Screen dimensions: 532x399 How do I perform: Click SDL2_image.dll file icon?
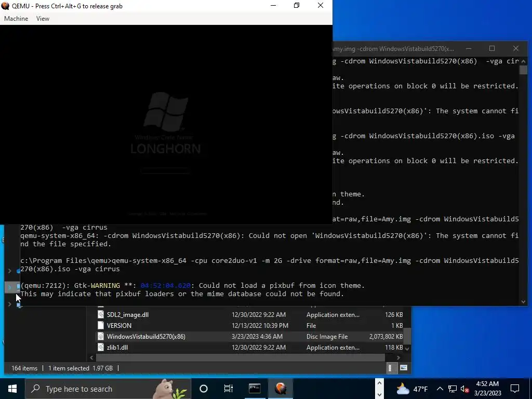(101, 314)
